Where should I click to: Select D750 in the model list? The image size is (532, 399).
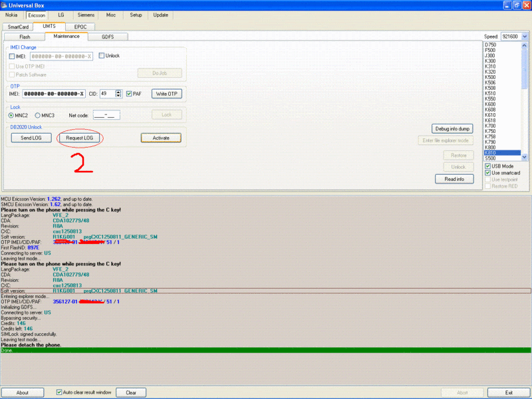pos(502,45)
